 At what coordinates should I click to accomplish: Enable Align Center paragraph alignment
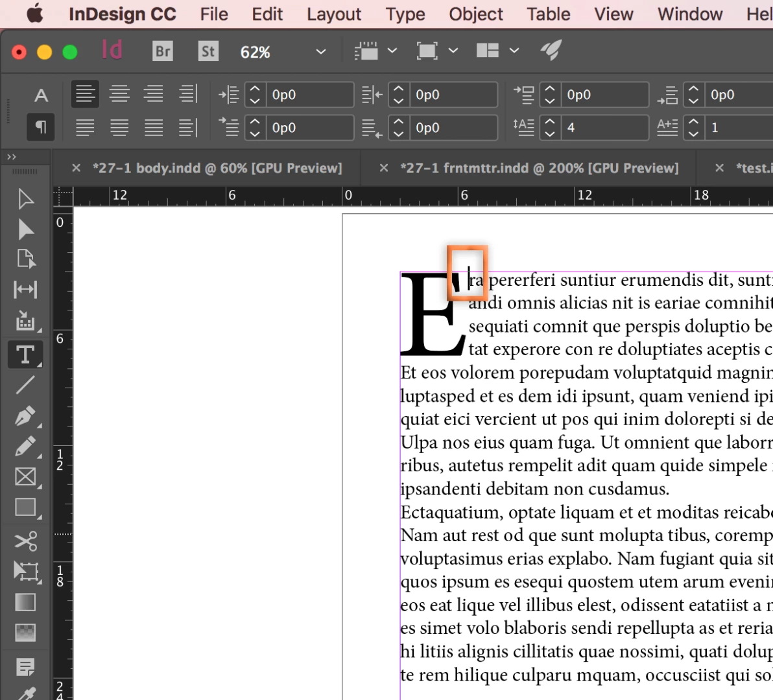tap(119, 93)
